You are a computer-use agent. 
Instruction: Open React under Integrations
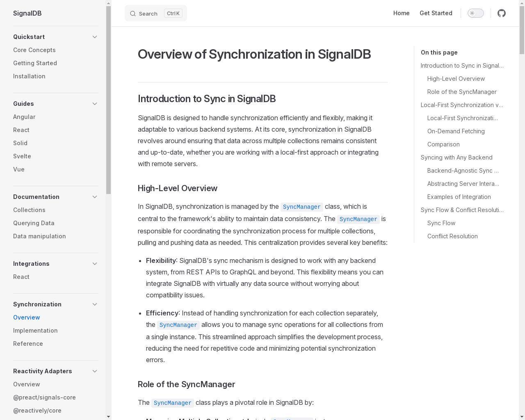point(21,277)
